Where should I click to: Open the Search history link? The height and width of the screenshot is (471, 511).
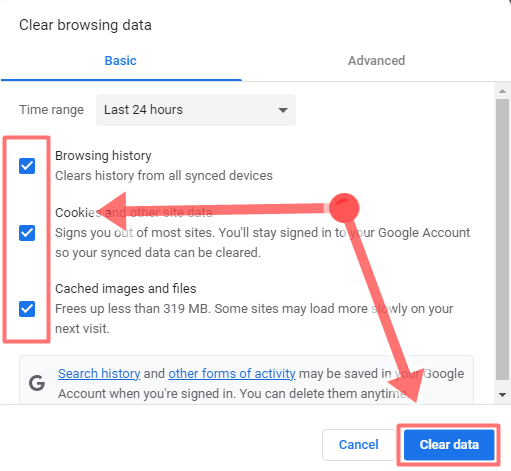(99, 374)
